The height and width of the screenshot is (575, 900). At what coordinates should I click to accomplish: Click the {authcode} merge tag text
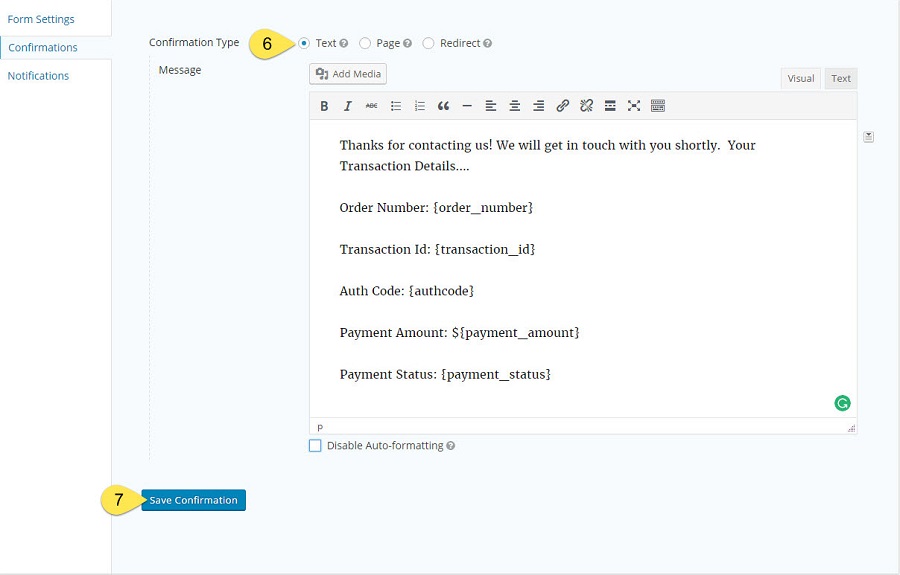[x=441, y=291]
